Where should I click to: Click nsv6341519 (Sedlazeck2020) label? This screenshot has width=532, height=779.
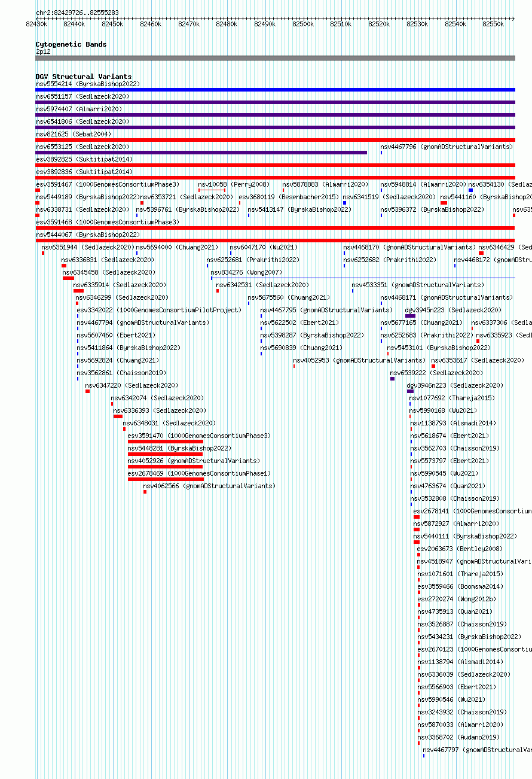pos(389,197)
